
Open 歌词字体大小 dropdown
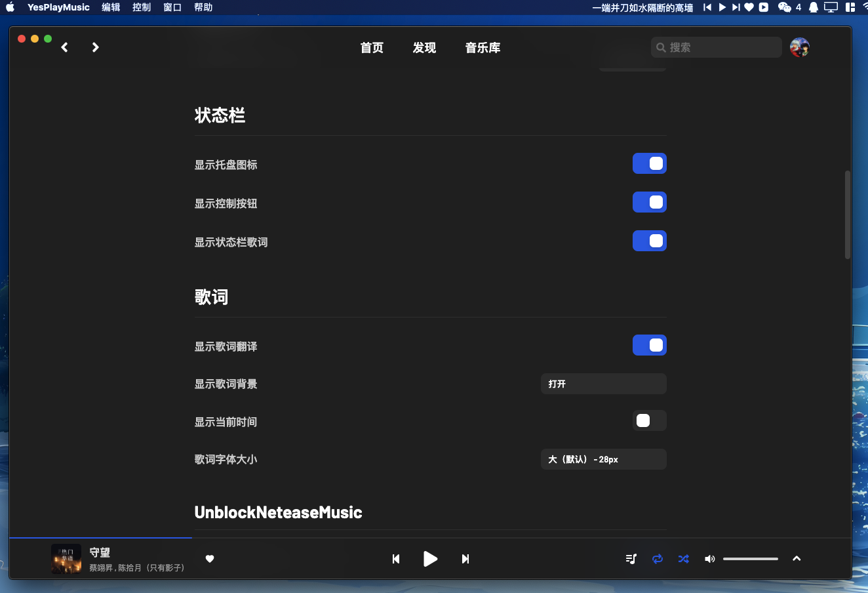click(604, 459)
